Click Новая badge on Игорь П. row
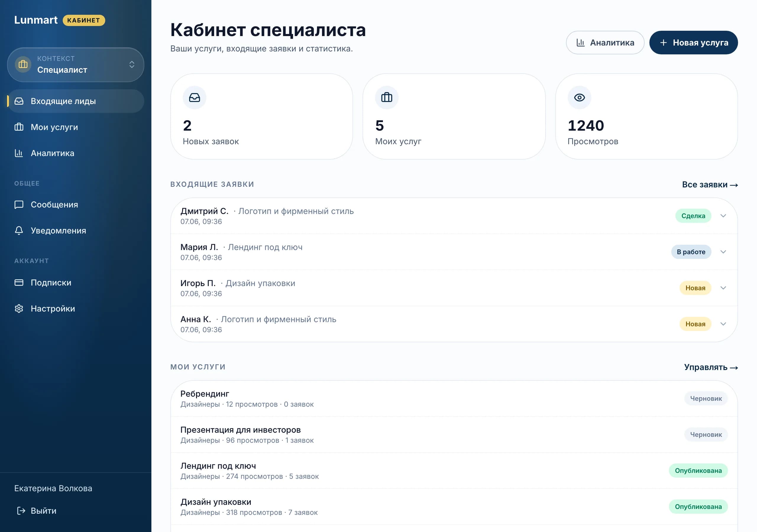 695,288
